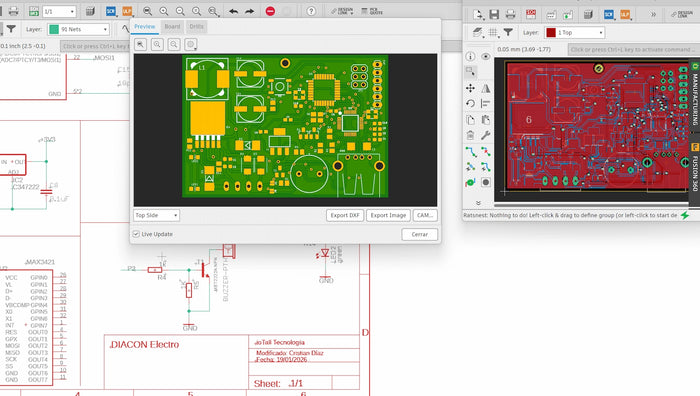
Task: Open the 91 Nets layer dropdown
Action: (x=78, y=29)
